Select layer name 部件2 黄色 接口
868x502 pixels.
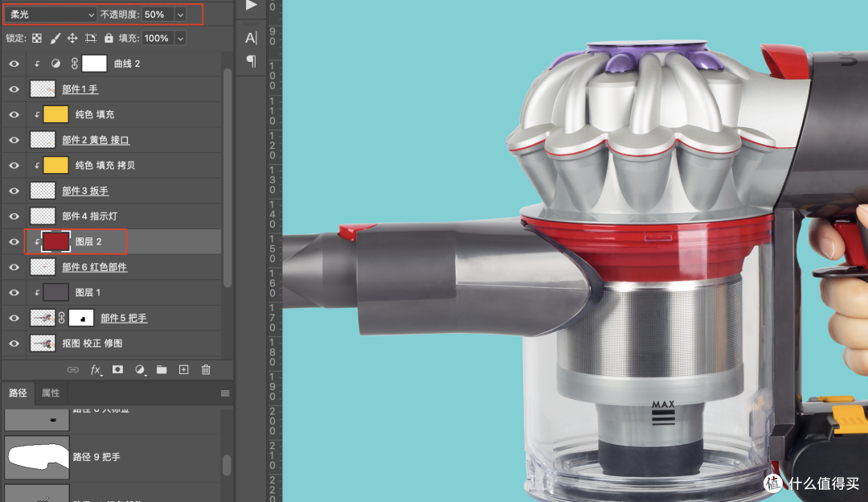[96, 140]
